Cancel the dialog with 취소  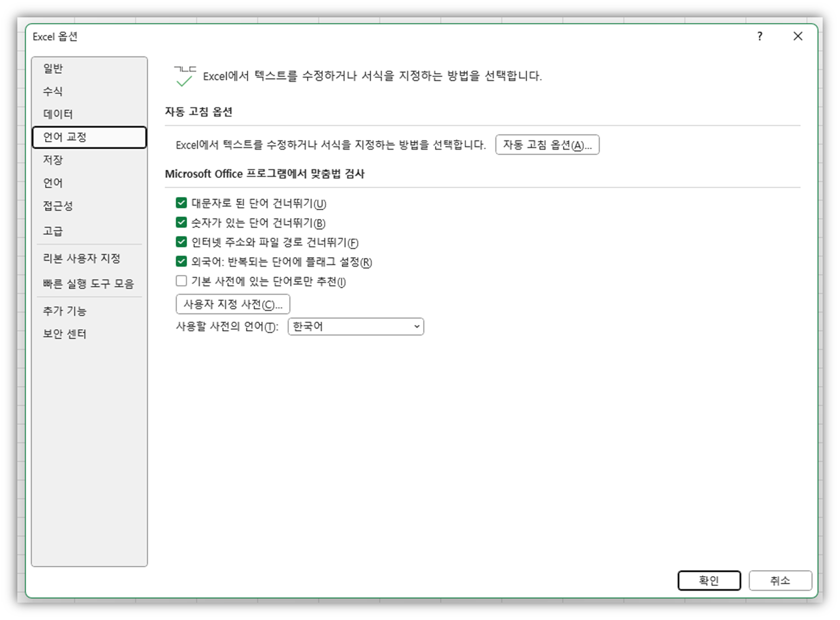coord(780,580)
